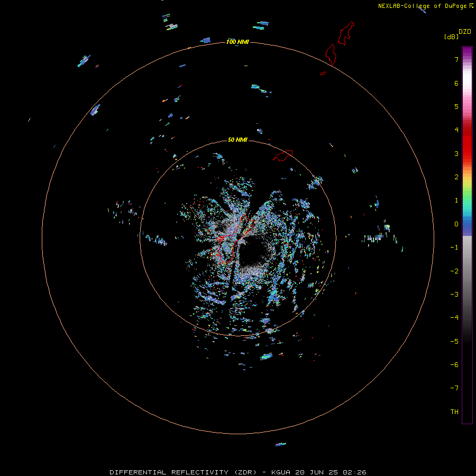
Task: Click the NEXLAB-College of DuPage watermark text
Action: (x=425, y=6)
